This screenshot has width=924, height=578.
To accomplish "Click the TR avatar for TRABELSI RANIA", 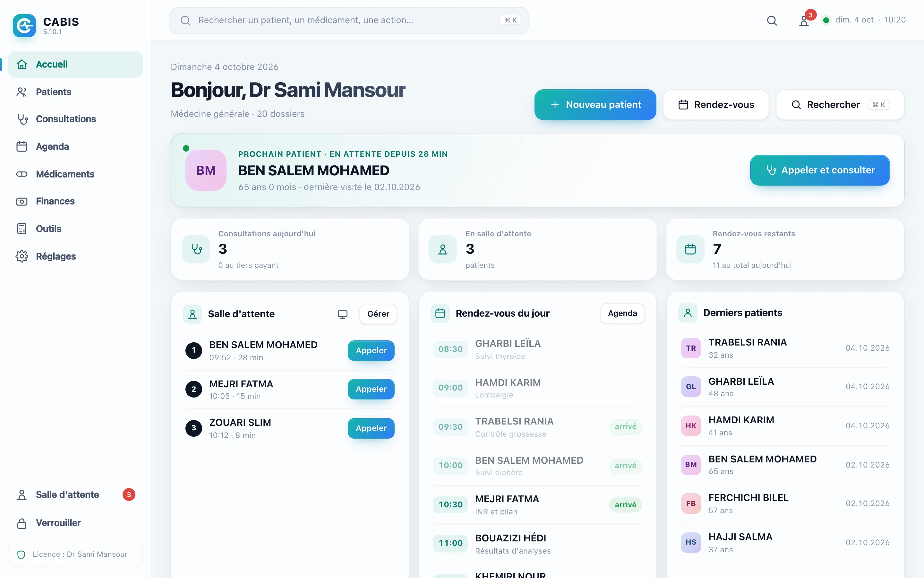I will 691,348.
